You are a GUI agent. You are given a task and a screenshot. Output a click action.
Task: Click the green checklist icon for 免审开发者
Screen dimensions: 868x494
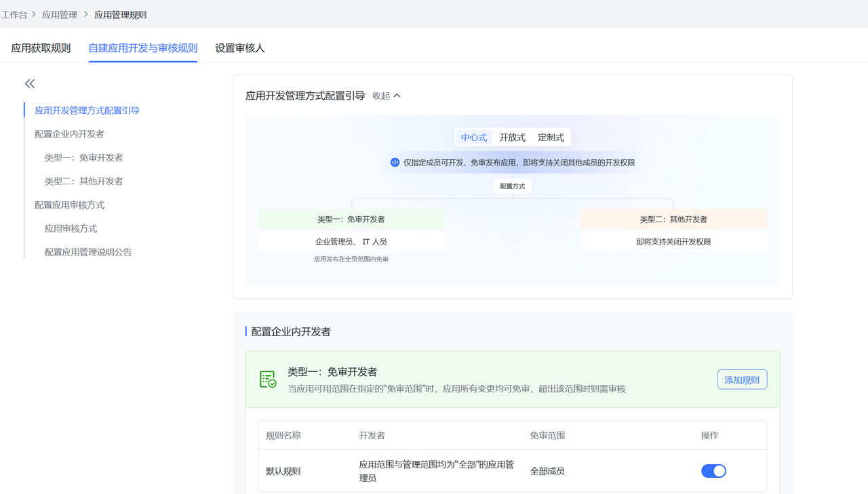(268, 379)
